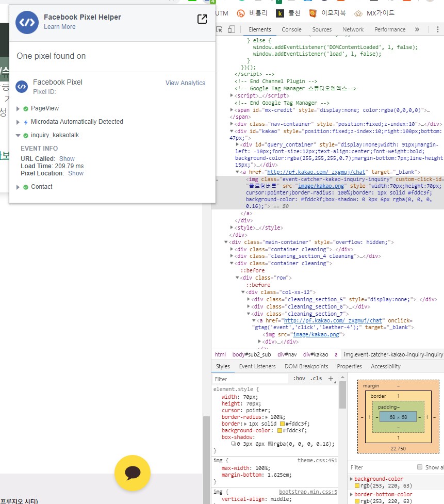Click the Learn More link
Viewport: 444px width, 504px height.
tap(60, 27)
